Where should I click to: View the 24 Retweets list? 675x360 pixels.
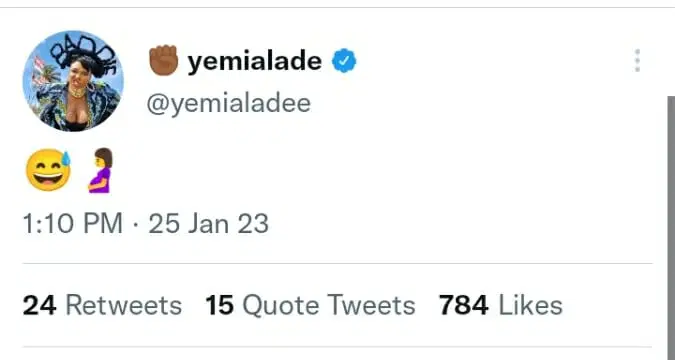click(x=102, y=305)
